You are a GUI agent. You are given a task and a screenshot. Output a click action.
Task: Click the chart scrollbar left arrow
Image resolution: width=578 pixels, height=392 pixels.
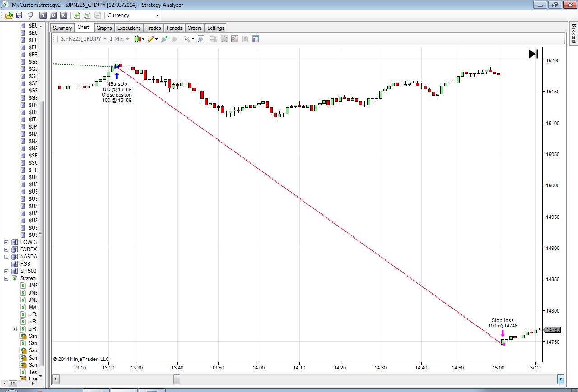pyautogui.click(x=56, y=379)
